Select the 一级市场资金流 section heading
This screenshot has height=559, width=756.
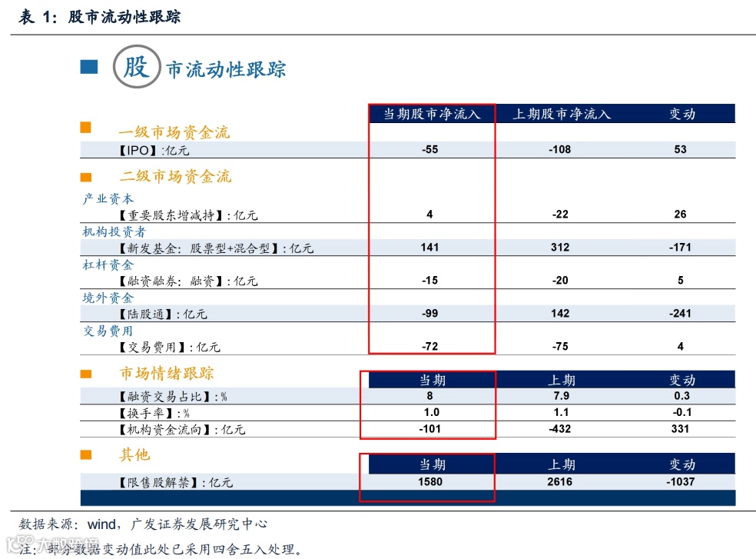click(174, 131)
